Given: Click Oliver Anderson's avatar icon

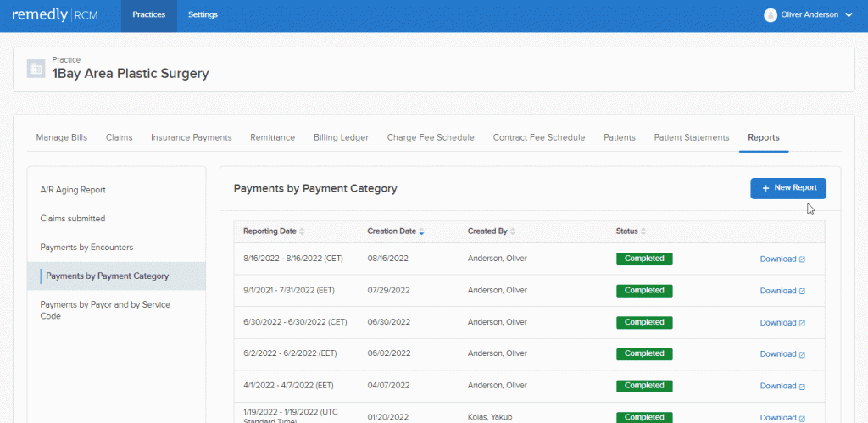Looking at the screenshot, I should pos(770,15).
